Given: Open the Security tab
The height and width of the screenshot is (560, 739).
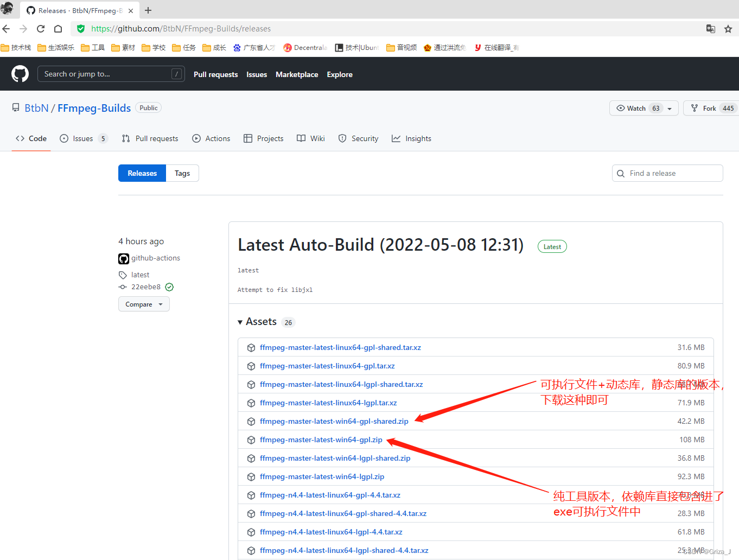Looking at the screenshot, I should pos(358,138).
